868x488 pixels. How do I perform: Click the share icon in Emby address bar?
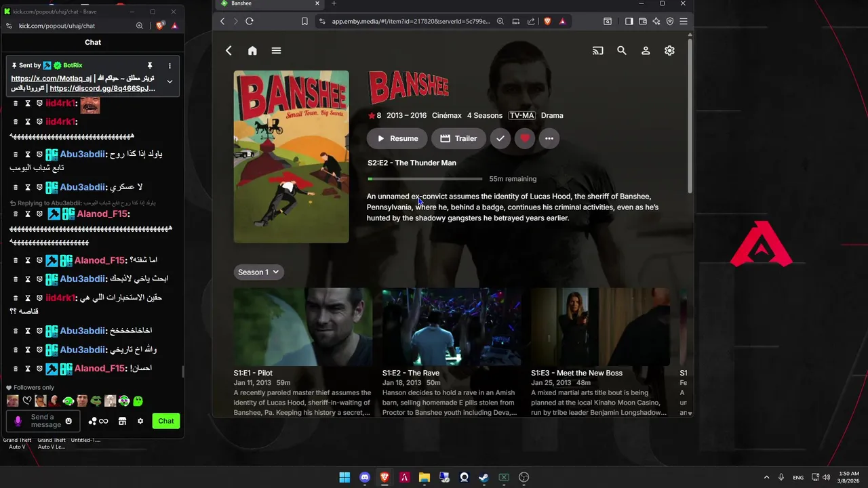(x=531, y=22)
